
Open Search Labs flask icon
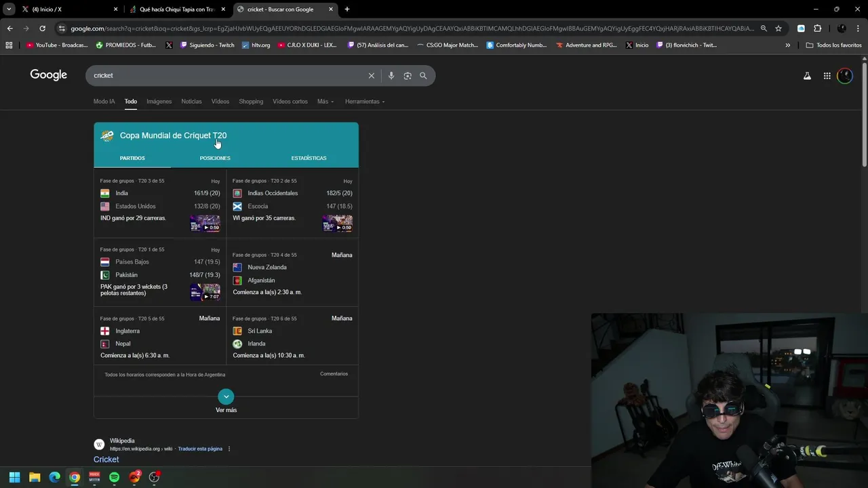(x=807, y=76)
